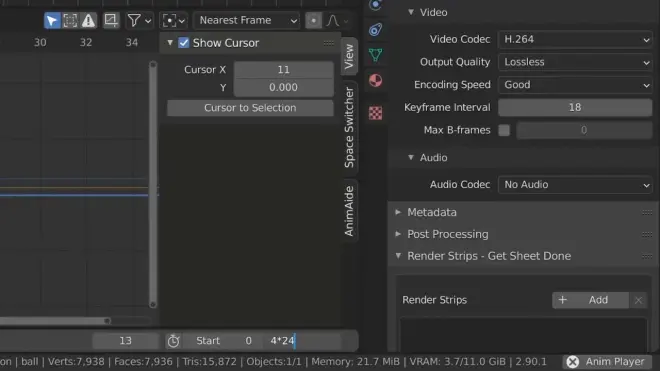660x371 pixels.
Task: Open the material properties sphere icon
Action: coord(375,80)
